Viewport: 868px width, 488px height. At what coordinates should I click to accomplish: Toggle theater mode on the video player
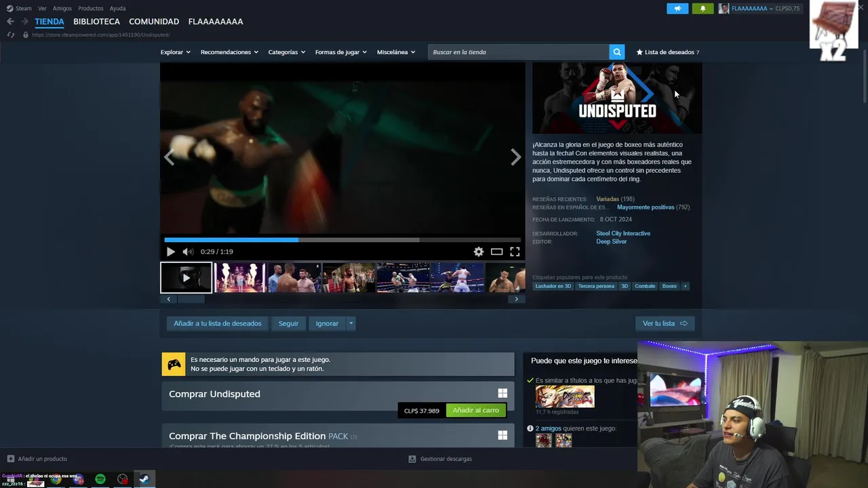(496, 251)
